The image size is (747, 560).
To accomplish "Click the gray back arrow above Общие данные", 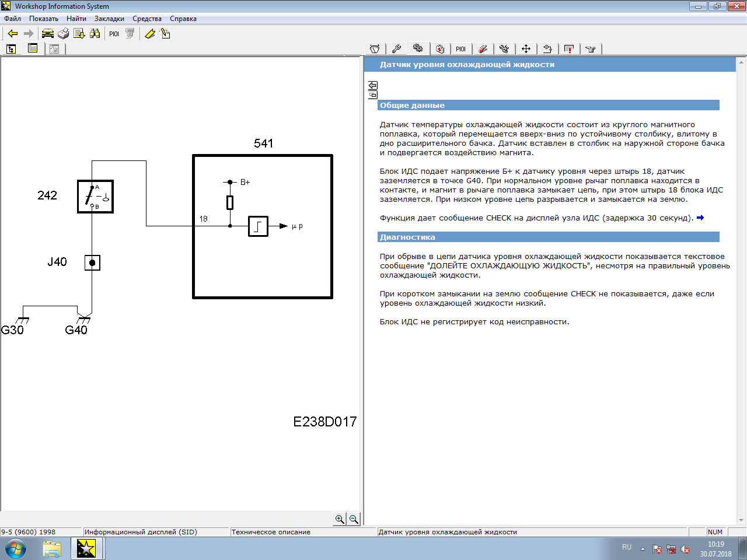I will point(373,85).
